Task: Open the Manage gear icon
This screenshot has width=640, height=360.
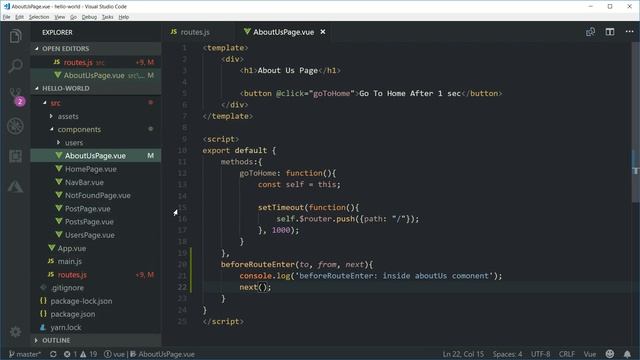Action: [16, 331]
